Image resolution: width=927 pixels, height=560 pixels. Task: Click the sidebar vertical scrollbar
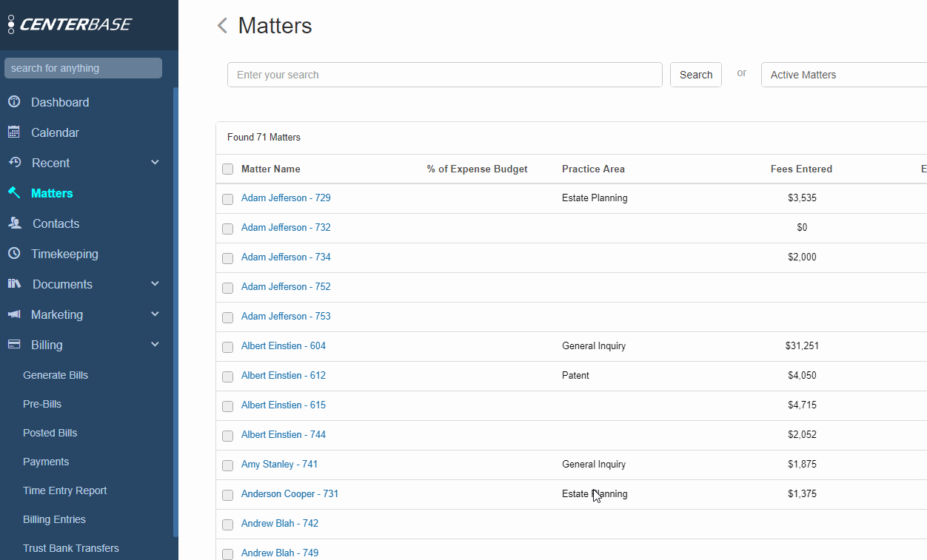[x=175, y=311]
